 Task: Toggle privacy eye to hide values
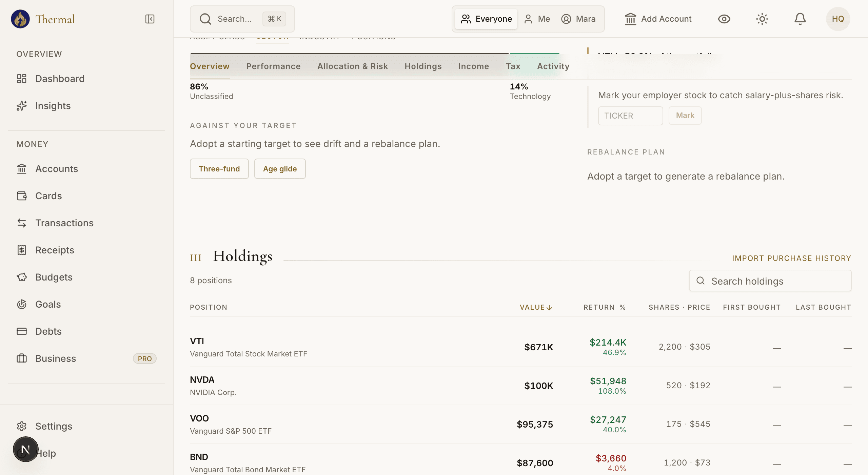[724, 19]
